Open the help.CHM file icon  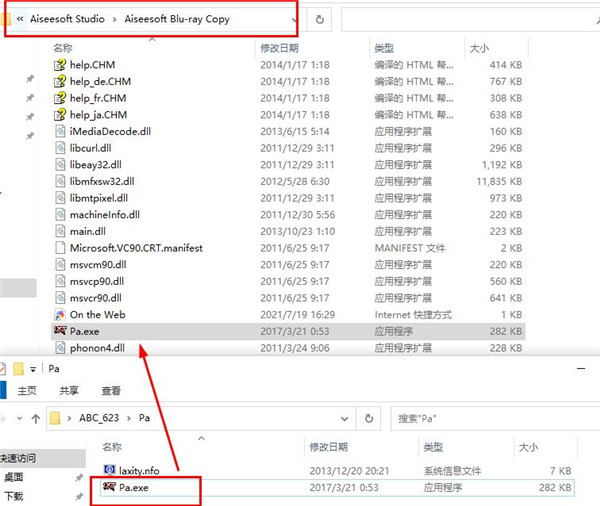[60, 65]
